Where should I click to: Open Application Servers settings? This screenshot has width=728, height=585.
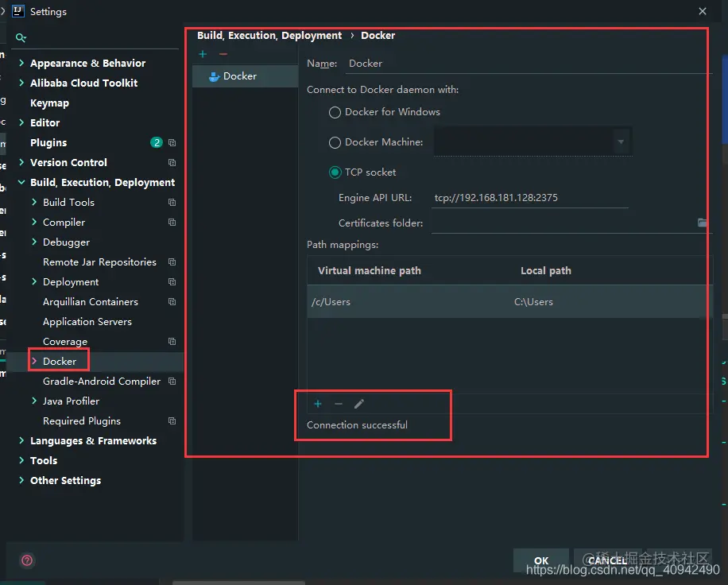(x=87, y=322)
